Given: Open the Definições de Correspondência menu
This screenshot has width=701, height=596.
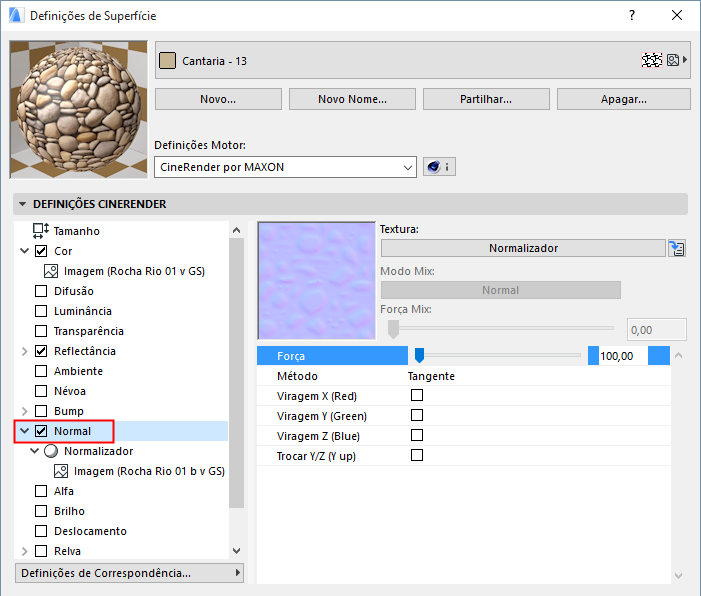Looking at the screenshot, I should 130,573.
